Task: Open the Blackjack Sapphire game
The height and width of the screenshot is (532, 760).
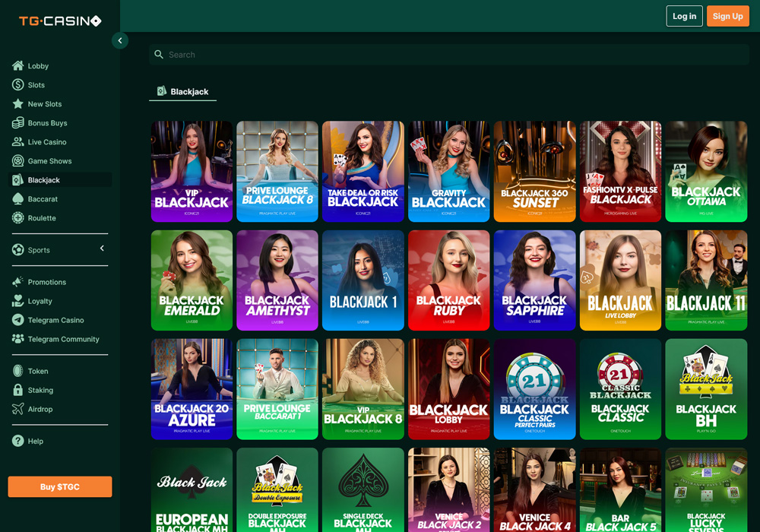Action: (x=534, y=280)
